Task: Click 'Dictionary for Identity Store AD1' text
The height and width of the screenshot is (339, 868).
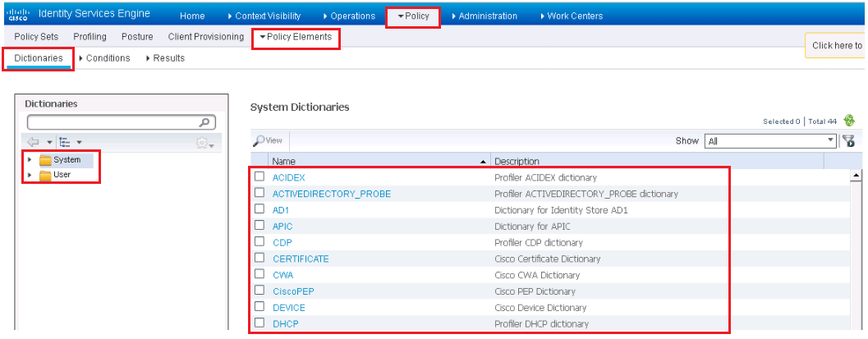Action: (x=561, y=210)
